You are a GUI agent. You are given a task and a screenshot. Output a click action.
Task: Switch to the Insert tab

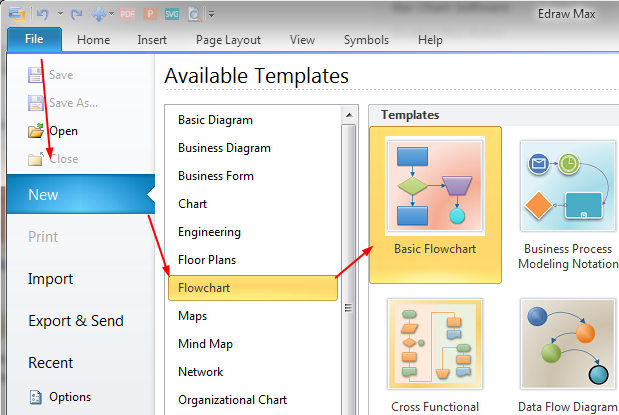(152, 40)
